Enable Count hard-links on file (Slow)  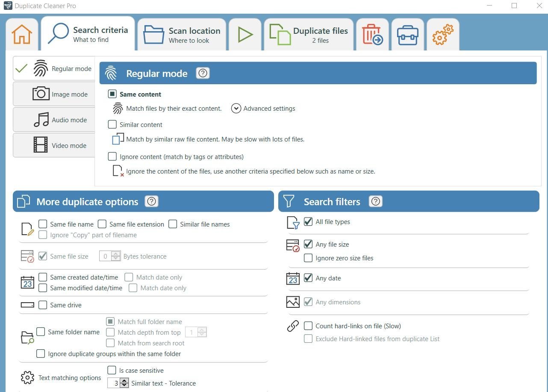[308, 326]
